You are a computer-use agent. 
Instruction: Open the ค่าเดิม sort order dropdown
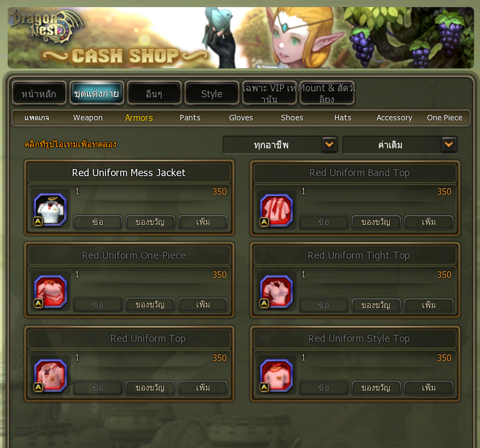pyautogui.click(x=400, y=144)
